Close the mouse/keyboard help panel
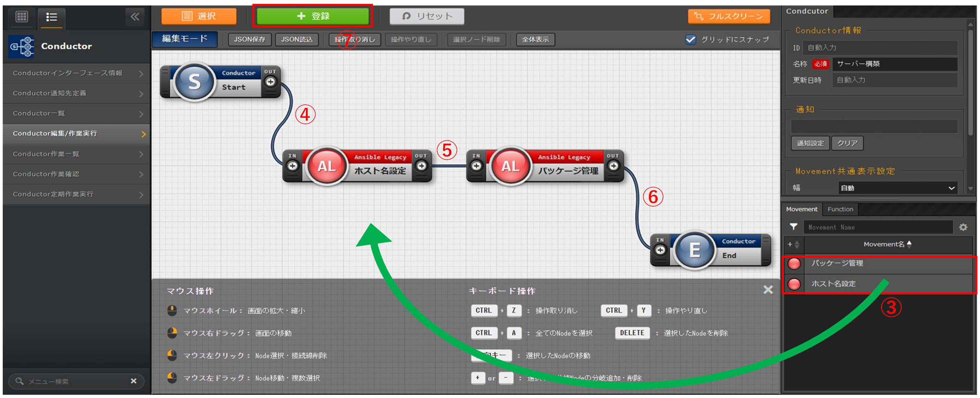 point(768,289)
